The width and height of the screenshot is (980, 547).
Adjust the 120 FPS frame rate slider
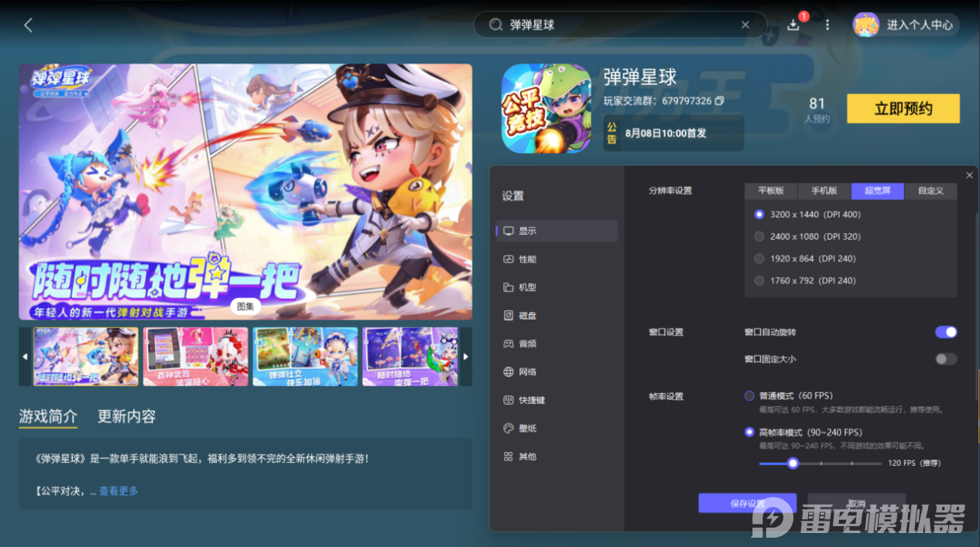coord(792,463)
